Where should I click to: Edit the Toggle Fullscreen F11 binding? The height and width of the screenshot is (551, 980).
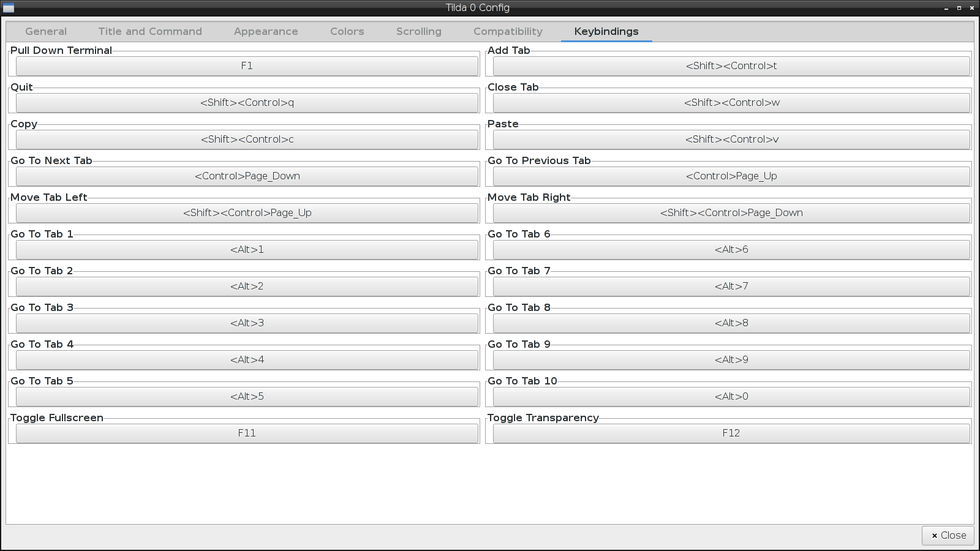(x=247, y=433)
